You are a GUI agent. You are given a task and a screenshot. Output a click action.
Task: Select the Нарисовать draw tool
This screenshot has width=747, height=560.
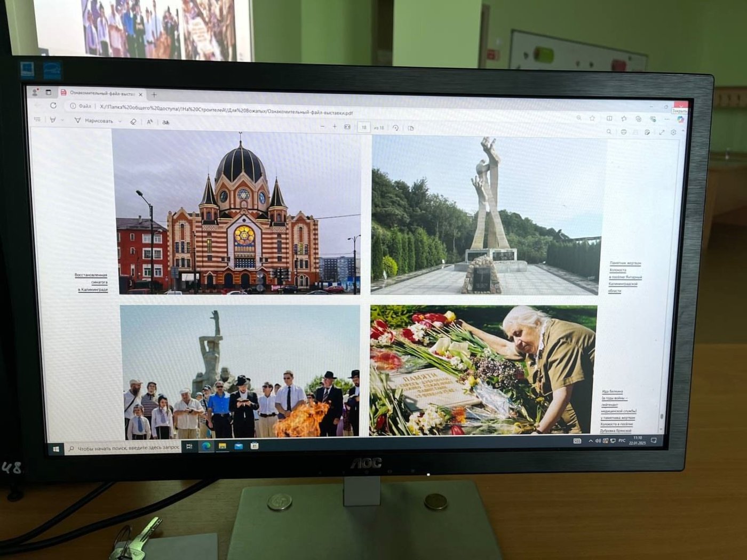tap(94, 121)
